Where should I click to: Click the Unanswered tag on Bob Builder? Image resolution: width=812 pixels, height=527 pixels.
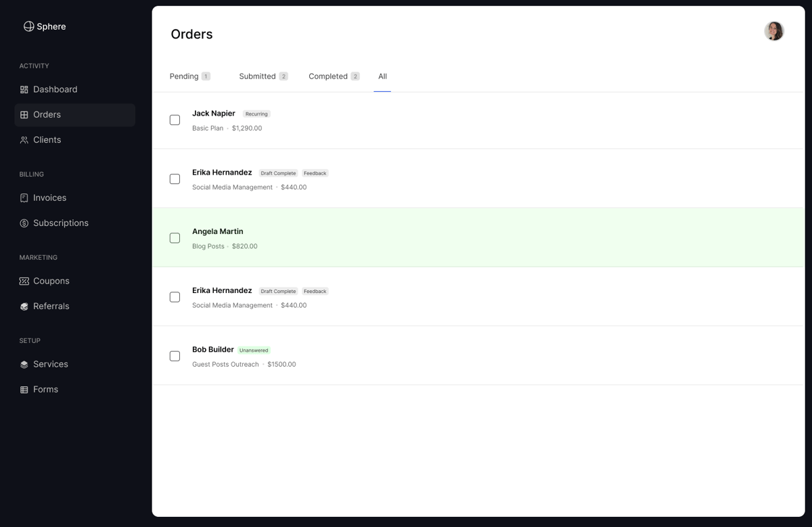254,350
